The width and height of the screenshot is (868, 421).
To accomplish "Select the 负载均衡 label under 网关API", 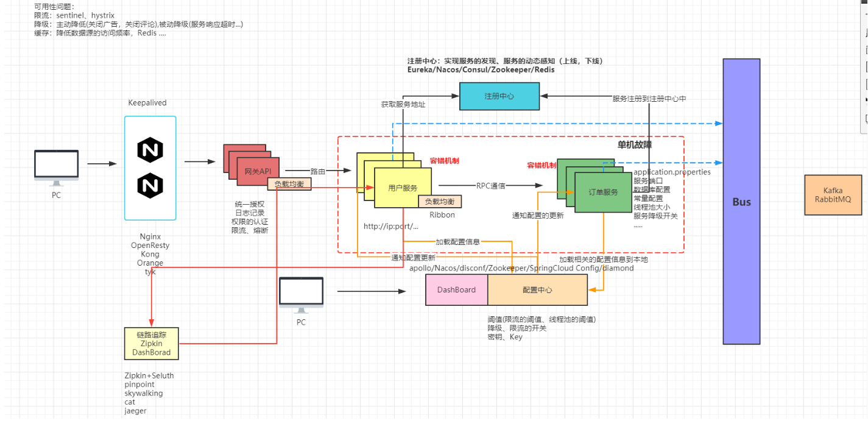I will (289, 184).
